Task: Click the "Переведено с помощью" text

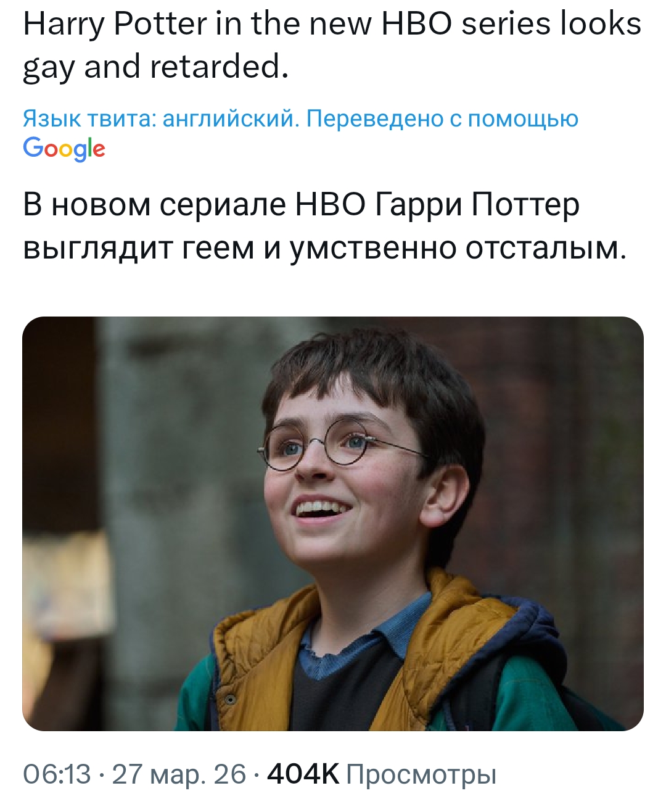Action: 442,118
